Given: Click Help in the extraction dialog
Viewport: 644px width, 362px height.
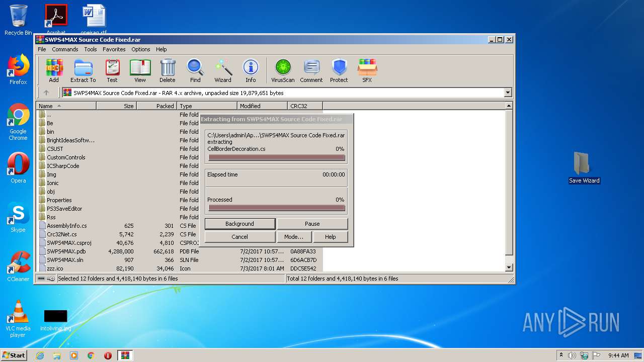Looking at the screenshot, I should tap(330, 237).
